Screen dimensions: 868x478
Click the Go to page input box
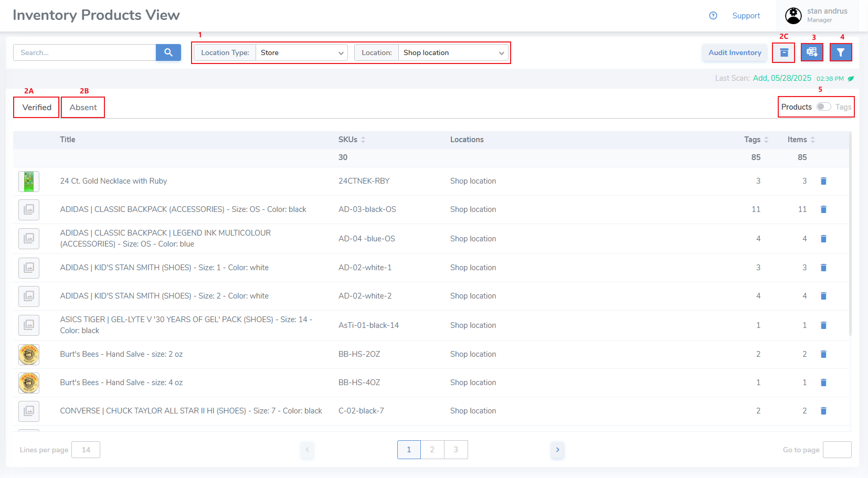click(837, 450)
